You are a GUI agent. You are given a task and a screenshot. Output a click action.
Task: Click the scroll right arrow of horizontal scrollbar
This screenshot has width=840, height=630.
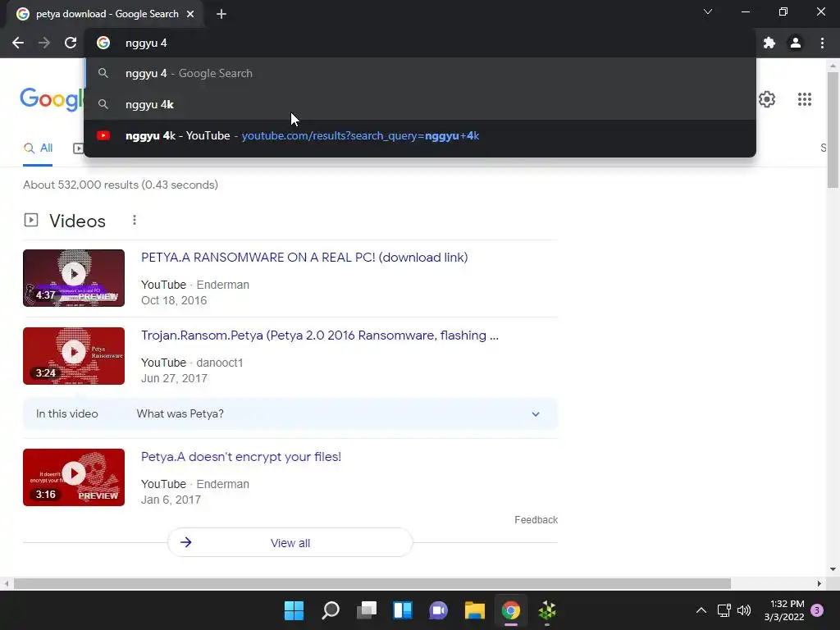[819, 583]
